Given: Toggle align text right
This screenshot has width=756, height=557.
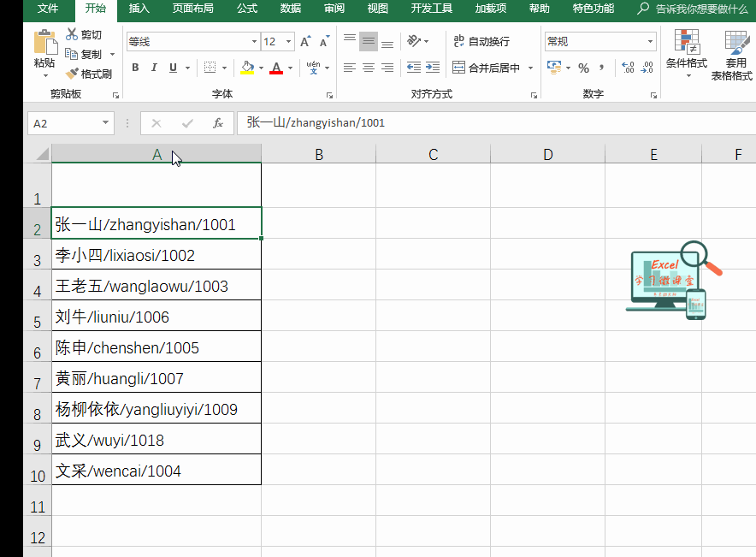Looking at the screenshot, I should coord(387,68).
